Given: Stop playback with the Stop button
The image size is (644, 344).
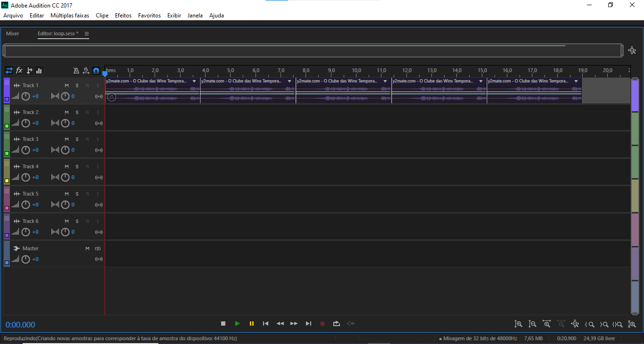Looking at the screenshot, I should [x=223, y=324].
